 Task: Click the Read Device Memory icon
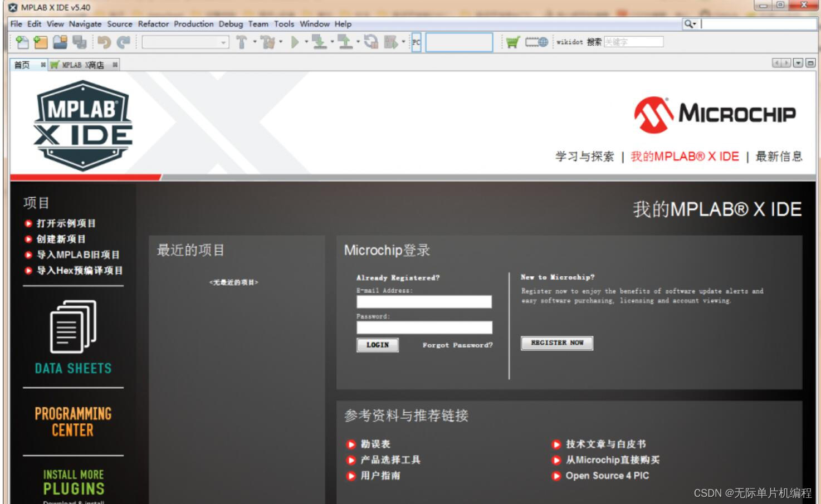pos(345,42)
